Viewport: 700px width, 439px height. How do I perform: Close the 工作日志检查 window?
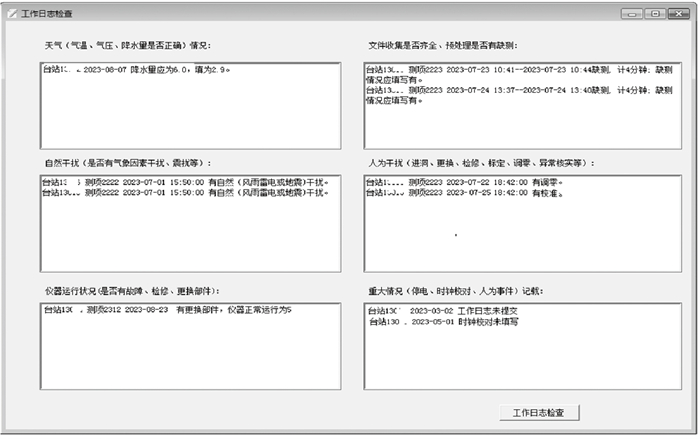tap(679, 13)
